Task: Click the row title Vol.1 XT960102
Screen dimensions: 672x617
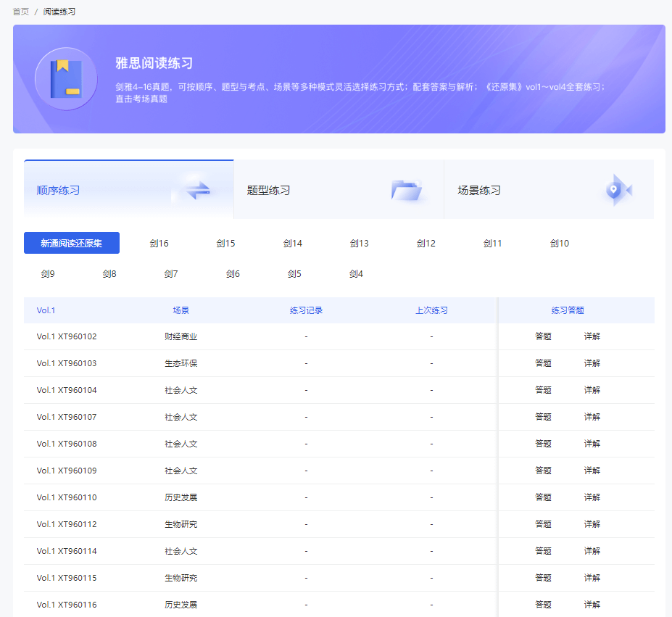Action: point(67,336)
